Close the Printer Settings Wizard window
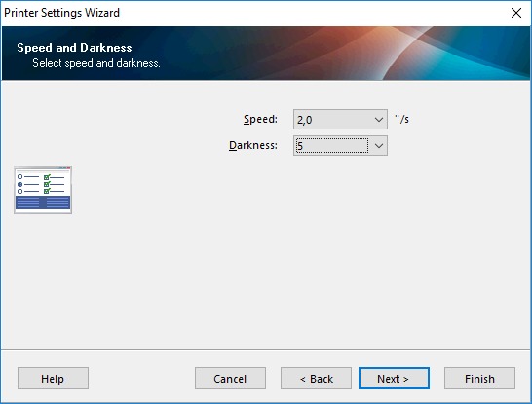 516,13
